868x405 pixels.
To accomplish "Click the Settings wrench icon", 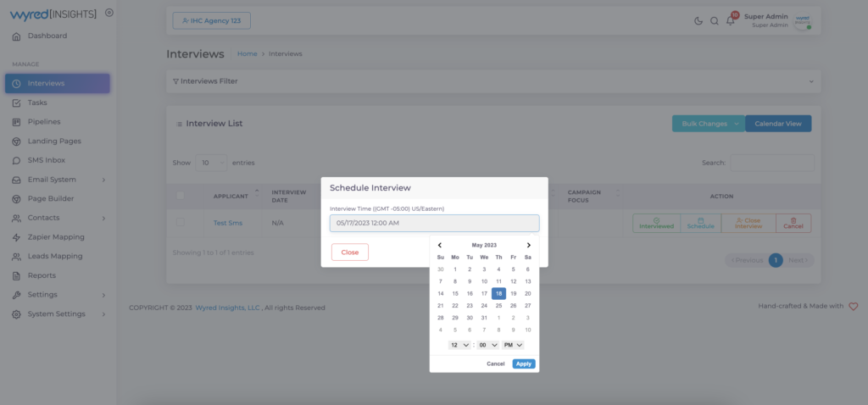I will [x=16, y=295].
